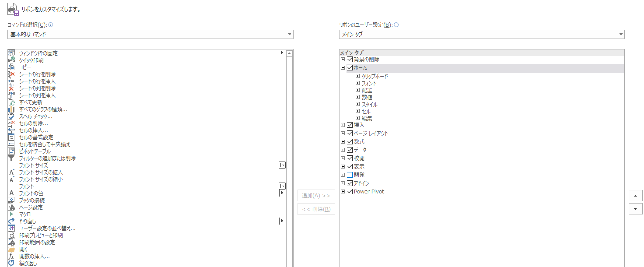Click the コピー command icon

pos(11,67)
